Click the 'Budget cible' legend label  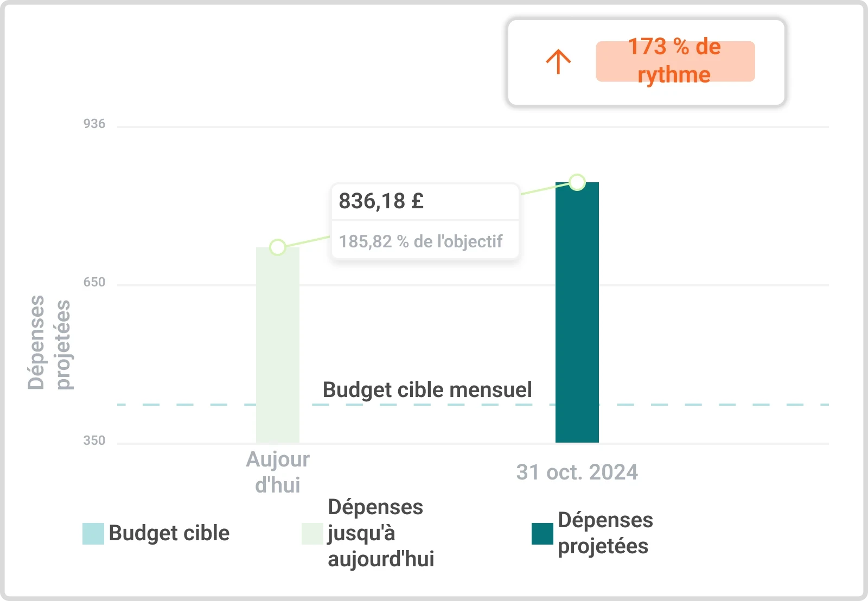click(x=169, y=534)
